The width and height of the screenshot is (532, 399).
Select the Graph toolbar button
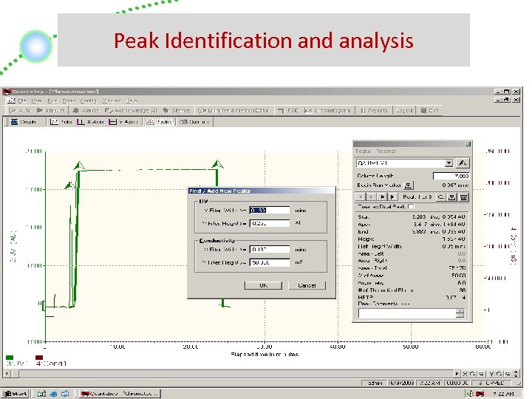23,122
